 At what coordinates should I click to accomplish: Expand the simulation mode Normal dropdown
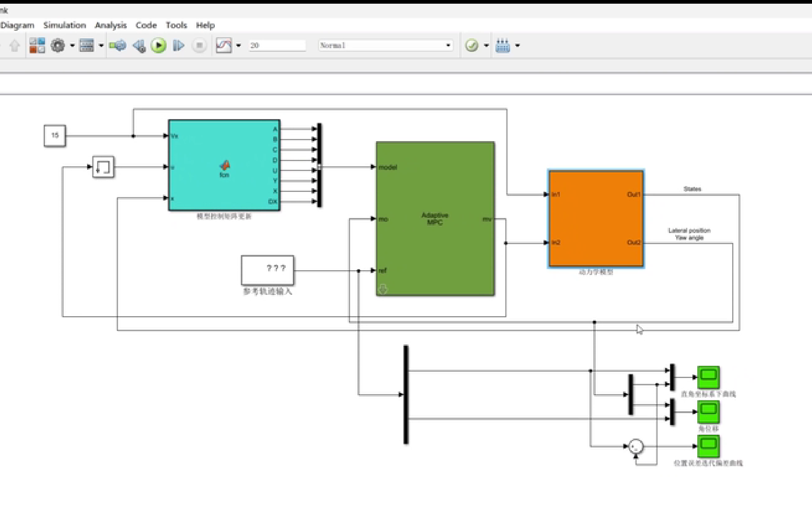(x=448, y=46)
